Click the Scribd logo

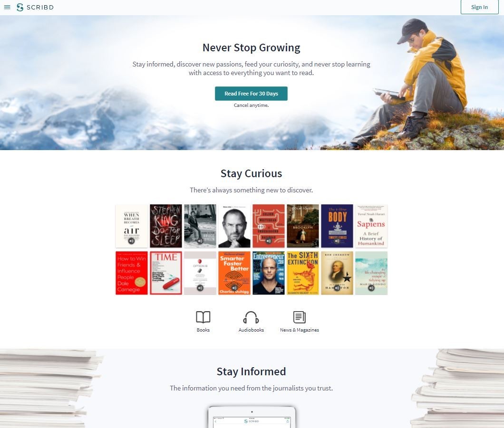[x=35, y=7]
